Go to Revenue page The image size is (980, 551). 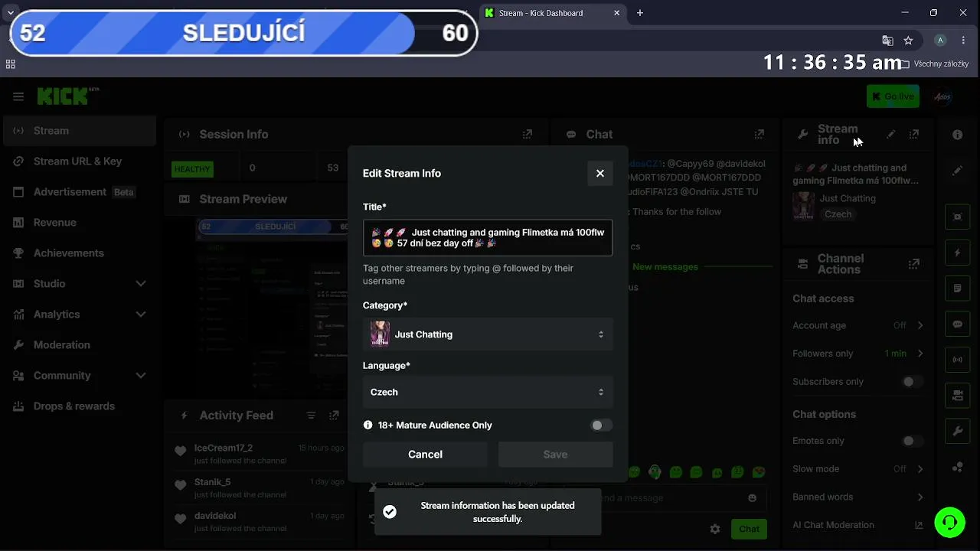click(80, 223)
